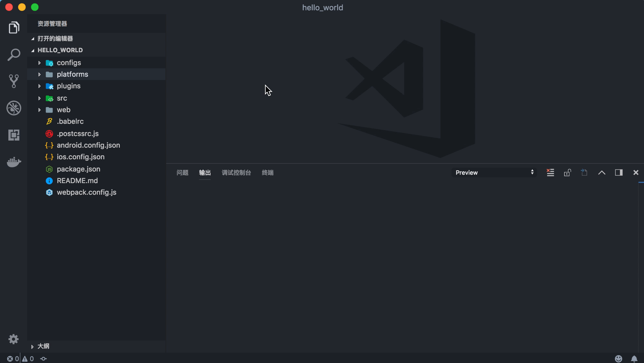
Task: Open the Docker view icon
Action: (x=14, y=162)
